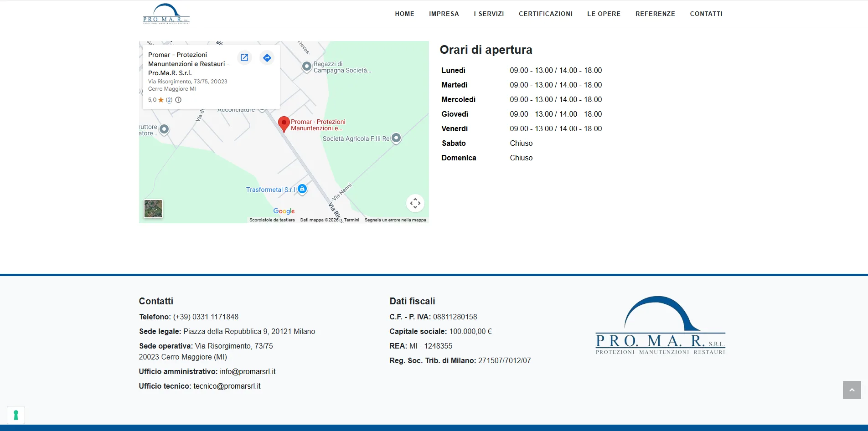This screenshot has height=431, width=868.
Task: Click the gray marker on the map's left edge
Action: click(x=164, y=130)
